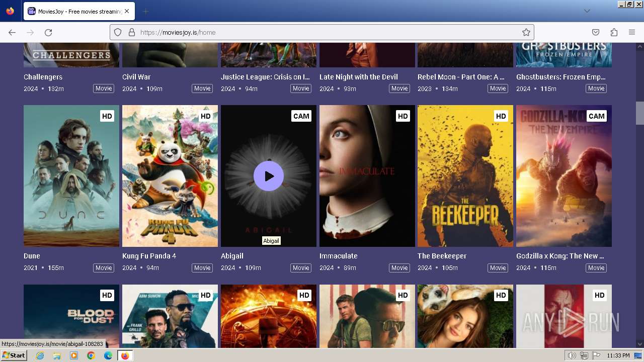Click the Immaculate title text
The image size is (644, 362).
pos(339,256)
